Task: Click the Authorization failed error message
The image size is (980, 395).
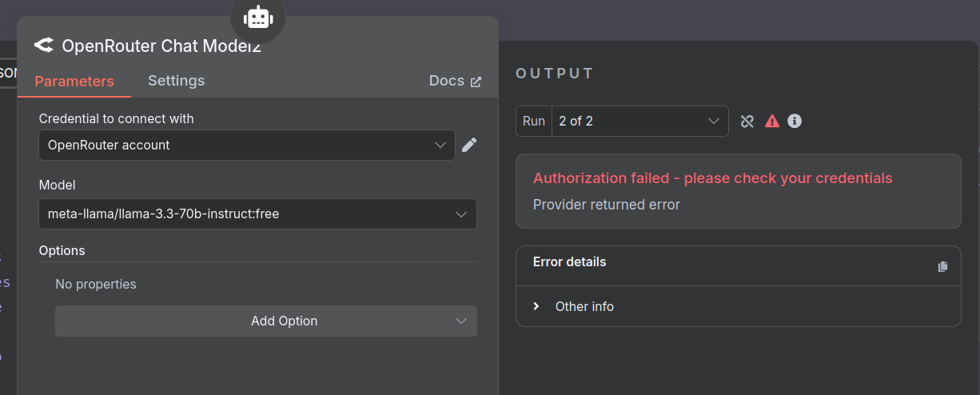Action: click(x=713, y=178)
